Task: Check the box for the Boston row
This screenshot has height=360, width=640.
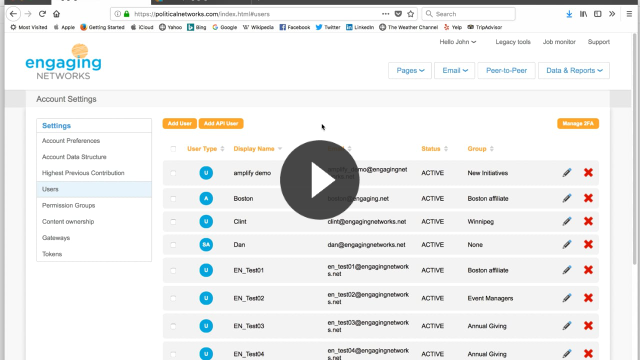Action: (x=173, y=199)
